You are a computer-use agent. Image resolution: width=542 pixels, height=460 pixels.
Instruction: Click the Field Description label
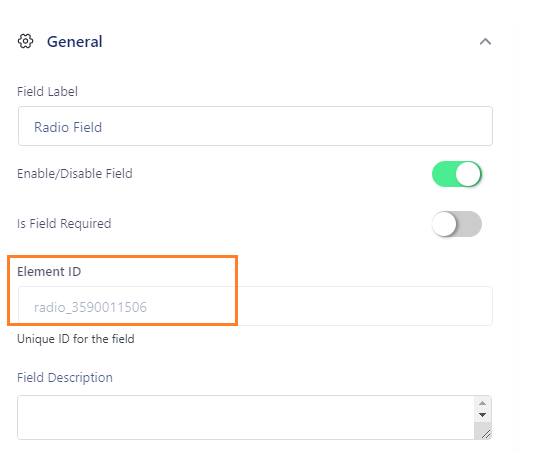point(65,377)
